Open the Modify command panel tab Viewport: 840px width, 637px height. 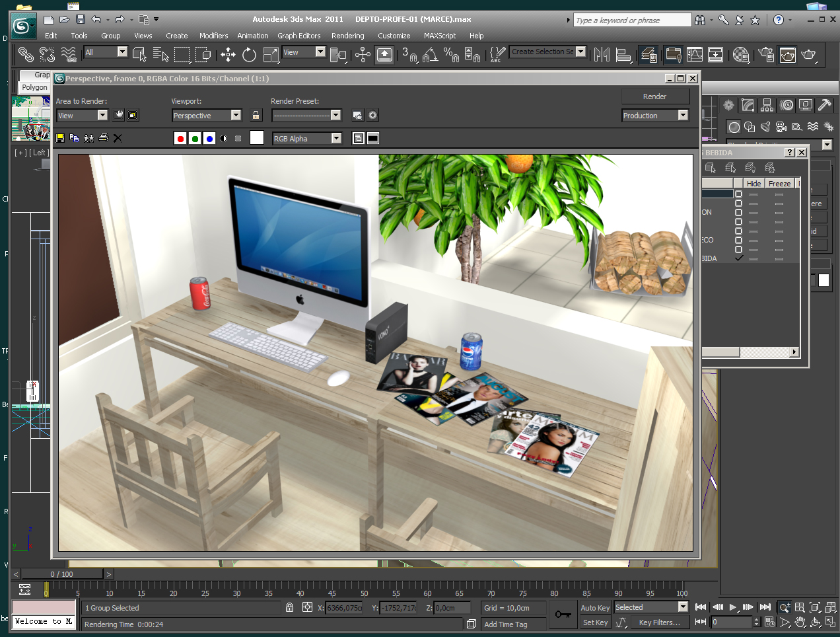[748, 105]
